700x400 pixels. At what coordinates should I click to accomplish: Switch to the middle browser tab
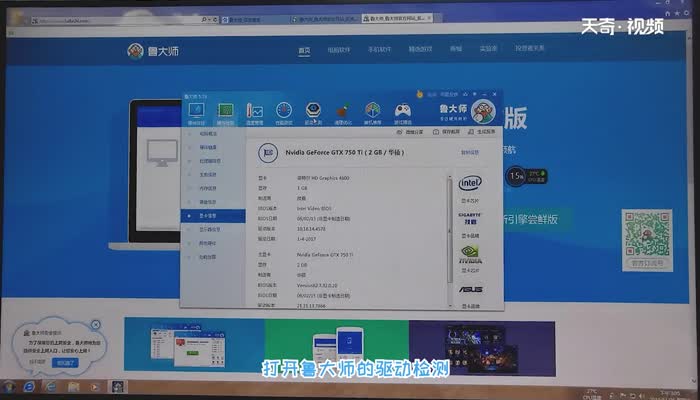[326, 19]
